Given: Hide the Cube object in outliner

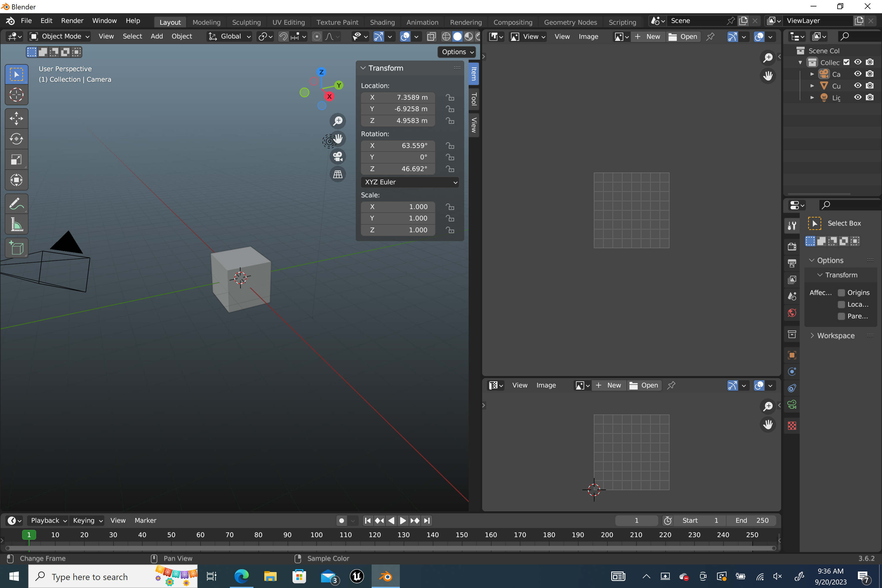Looking at the screenshot, I should tap(858, 86).
